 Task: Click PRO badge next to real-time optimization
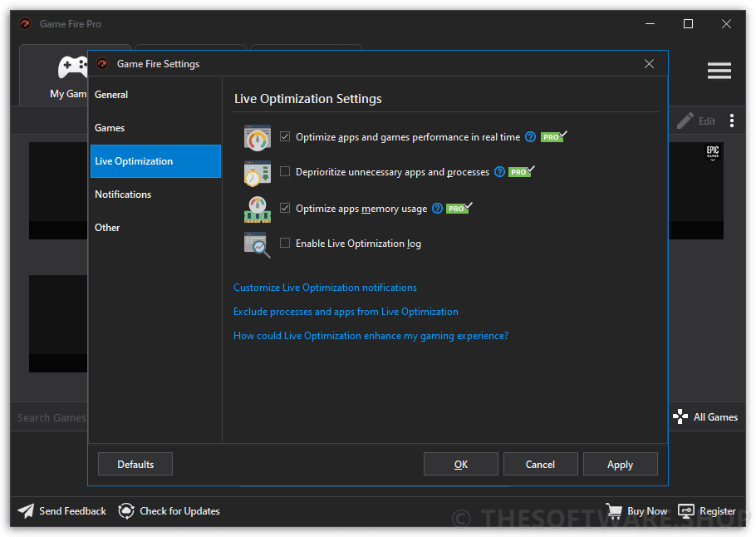(x=553, y=136)
